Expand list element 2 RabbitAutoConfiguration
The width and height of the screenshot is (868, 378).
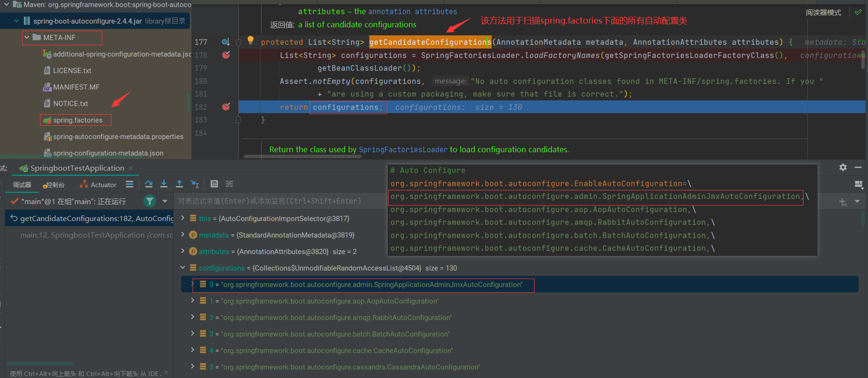[193, 317]
